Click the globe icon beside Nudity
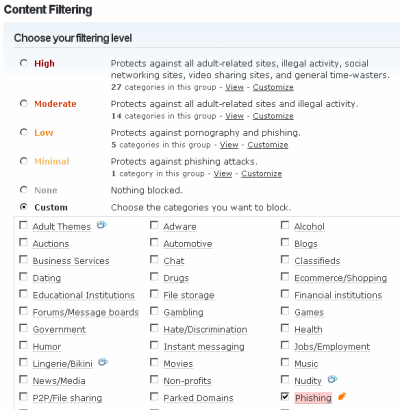The height and width of the screenshot is (410, 400). [x=332, y=379]
